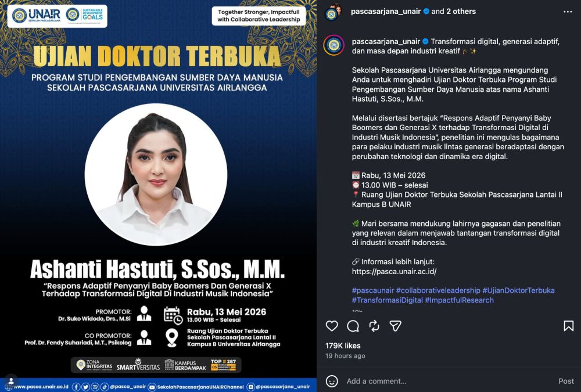The width and height of the screenshot is (581, 392).
Task: Open more options three-dot menu
Action: coord(568,12)
